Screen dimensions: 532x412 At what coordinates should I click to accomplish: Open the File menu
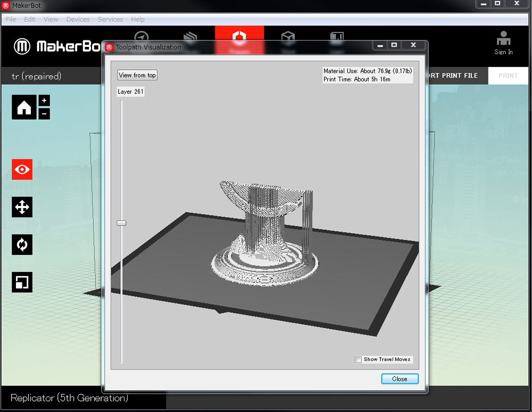[11, 19]
